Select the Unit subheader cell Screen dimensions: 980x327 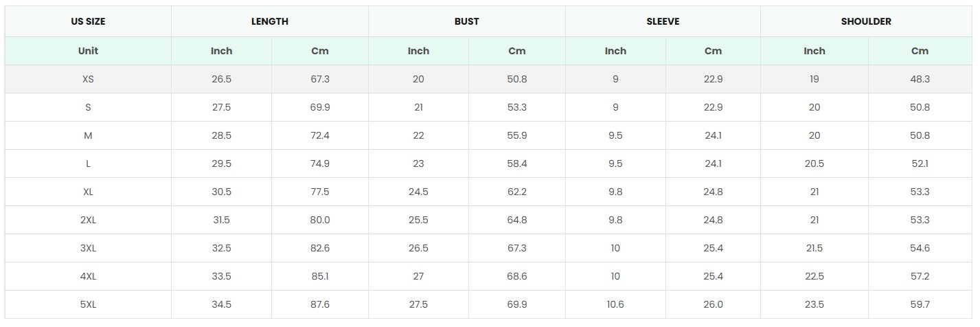click(x=88, y=51)
